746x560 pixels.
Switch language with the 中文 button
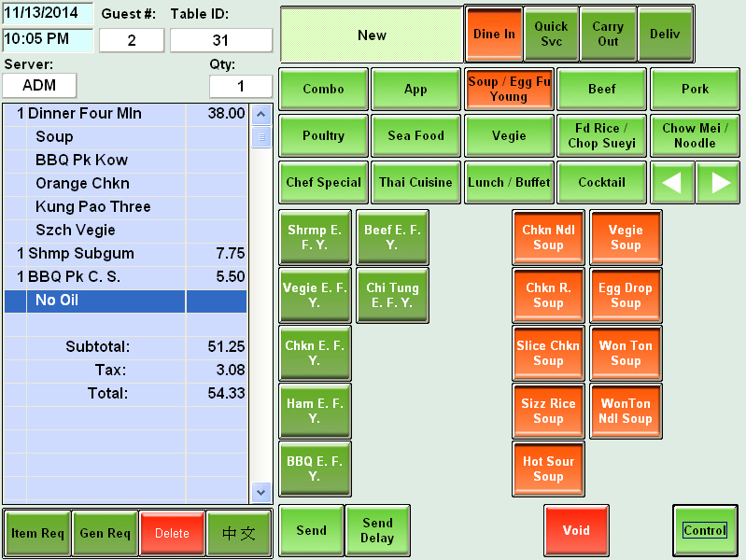[x=239, y=533]
